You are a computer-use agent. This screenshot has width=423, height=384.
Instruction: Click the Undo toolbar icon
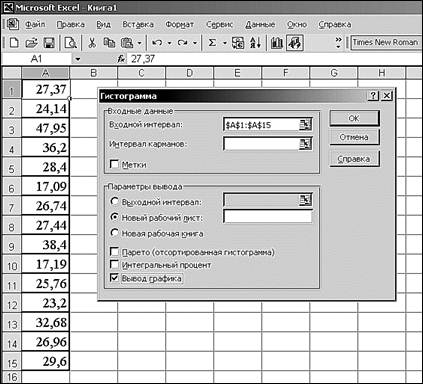click(157, 43)
